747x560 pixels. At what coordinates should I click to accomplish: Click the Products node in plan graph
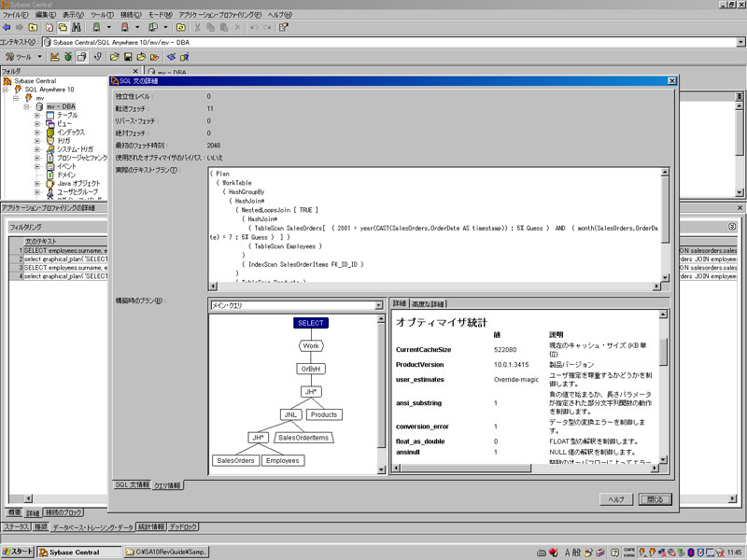[x=324, y=414]
